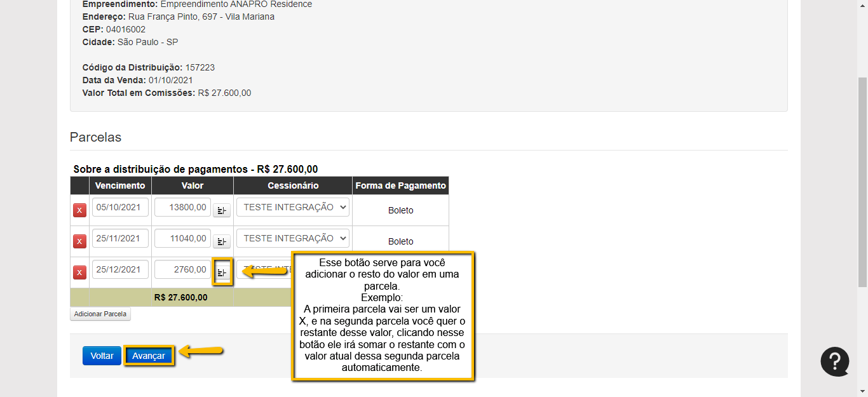Expand Cessionário dropdown for the 25/11/2021 installment

click(x=292, y=238)
